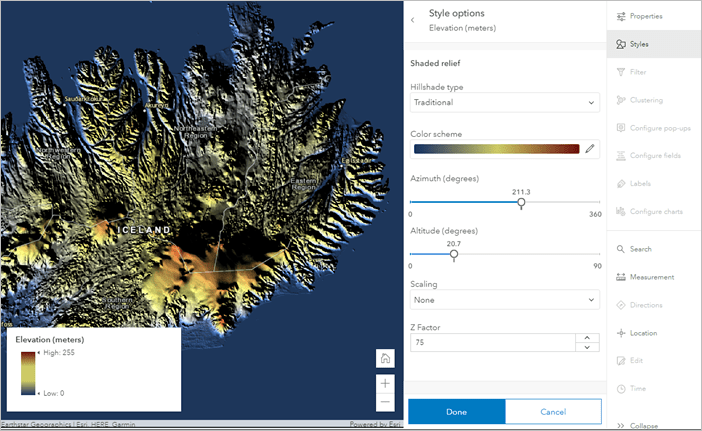Click the Cancel button

[x=553, y=412]
